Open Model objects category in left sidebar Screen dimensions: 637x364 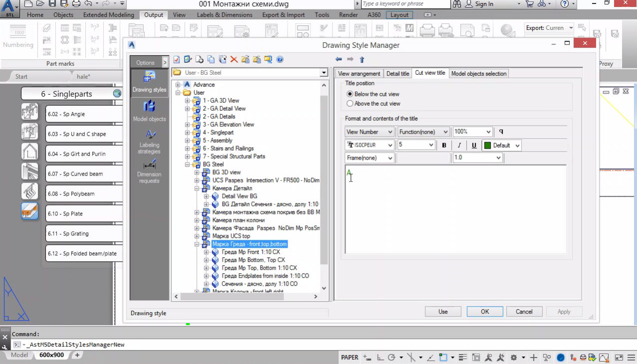pyautogui.click(x=149, y=111)
